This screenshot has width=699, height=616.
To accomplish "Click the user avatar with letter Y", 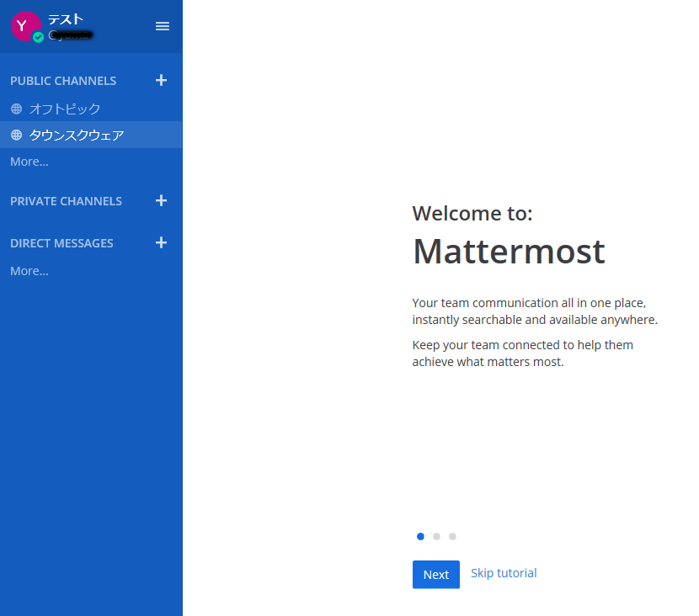I will 24,26.
